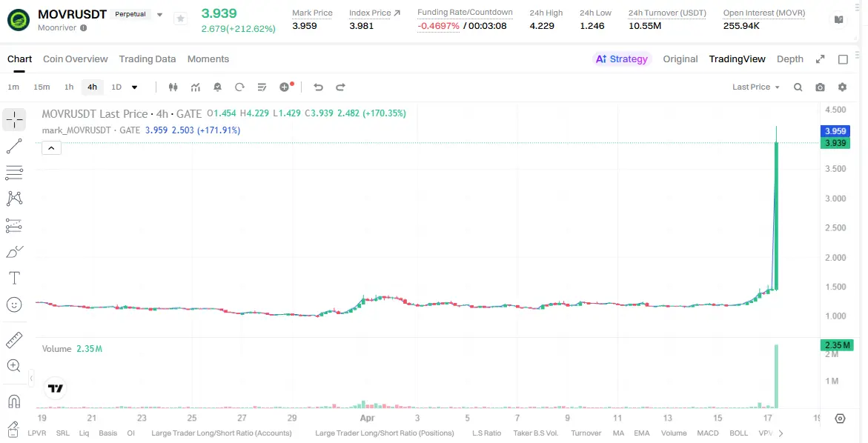Open the Last Price type dropdown
This screenshot has width=868, height=443.
tap(755, 87)
